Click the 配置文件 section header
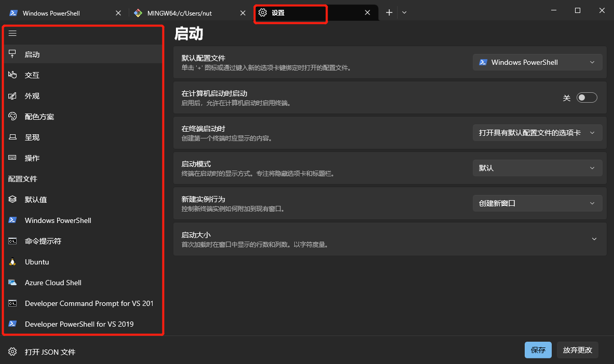This screenshot has width=614, height=364. [x=23, y=179]
